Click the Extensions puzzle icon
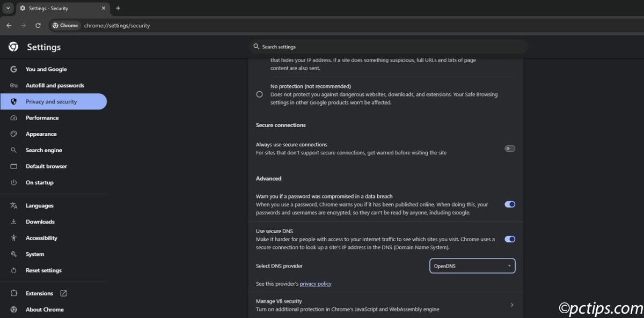 click(14, 293)
